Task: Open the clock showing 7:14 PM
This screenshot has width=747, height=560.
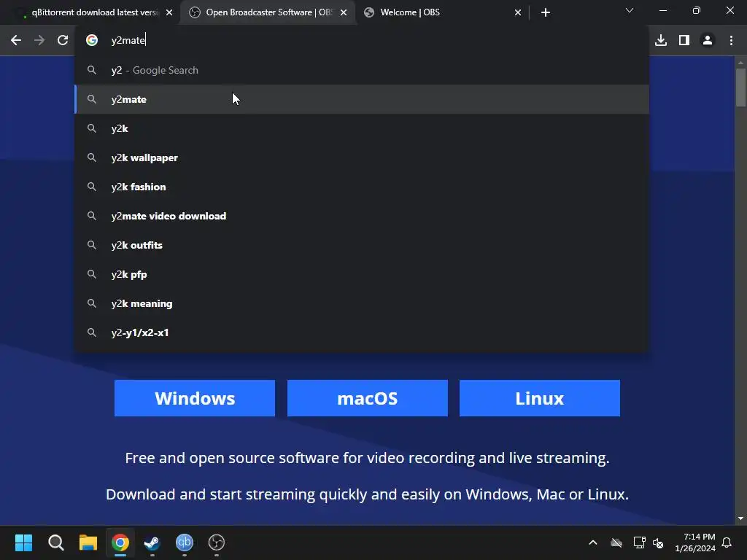Action: click(x=695, y=542)
